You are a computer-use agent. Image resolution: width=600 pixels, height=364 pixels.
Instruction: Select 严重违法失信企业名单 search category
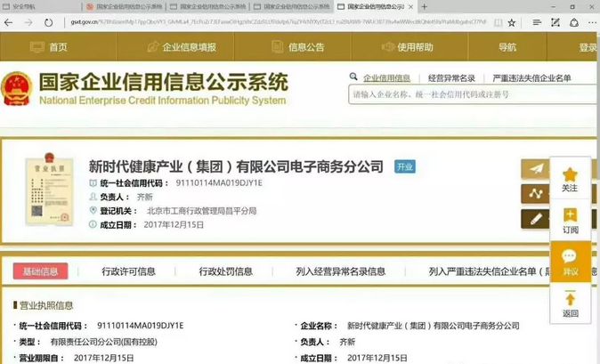coord(531,78)
